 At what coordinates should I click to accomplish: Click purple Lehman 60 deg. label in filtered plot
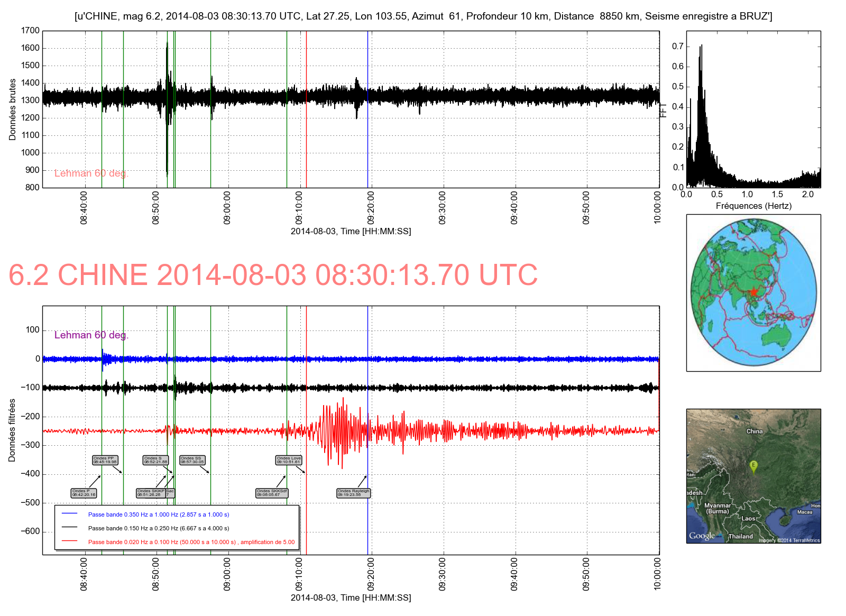(91, 335)
